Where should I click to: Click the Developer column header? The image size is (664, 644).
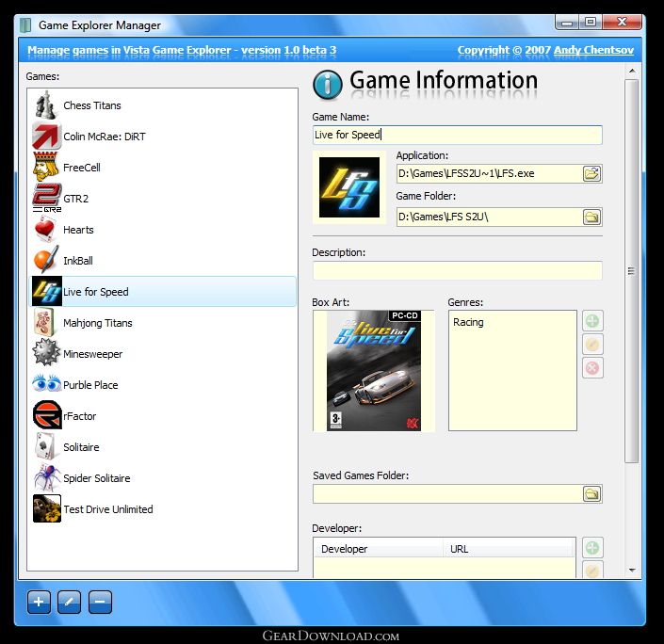pos(379,549)
